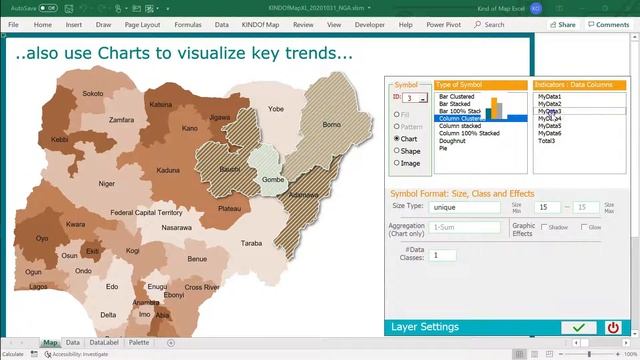Switch to Normal view icon
640x360 pixels.
point(519,354)
